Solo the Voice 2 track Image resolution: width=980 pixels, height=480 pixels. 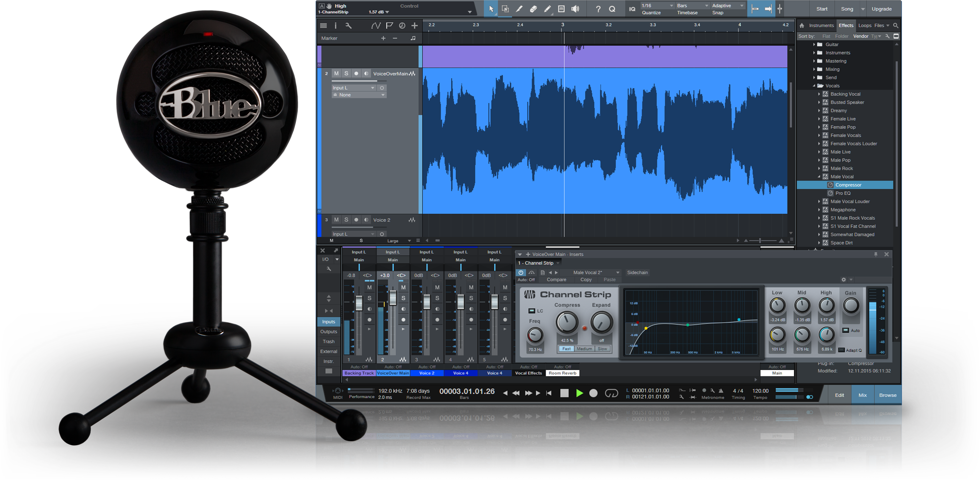point(346,220)
